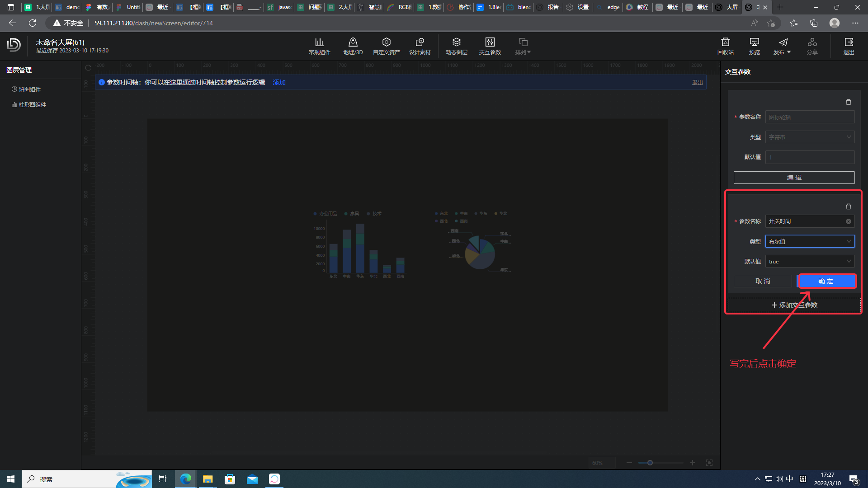Click the 编辑 button
Screen dimensions: 868x488
pyautogui.click(x=794, y=178)
